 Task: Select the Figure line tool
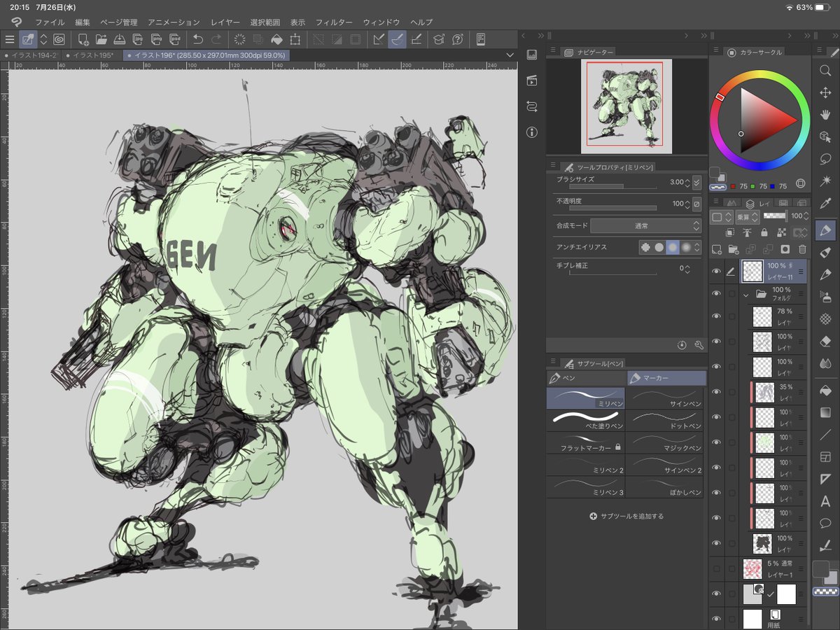point(825,435)
